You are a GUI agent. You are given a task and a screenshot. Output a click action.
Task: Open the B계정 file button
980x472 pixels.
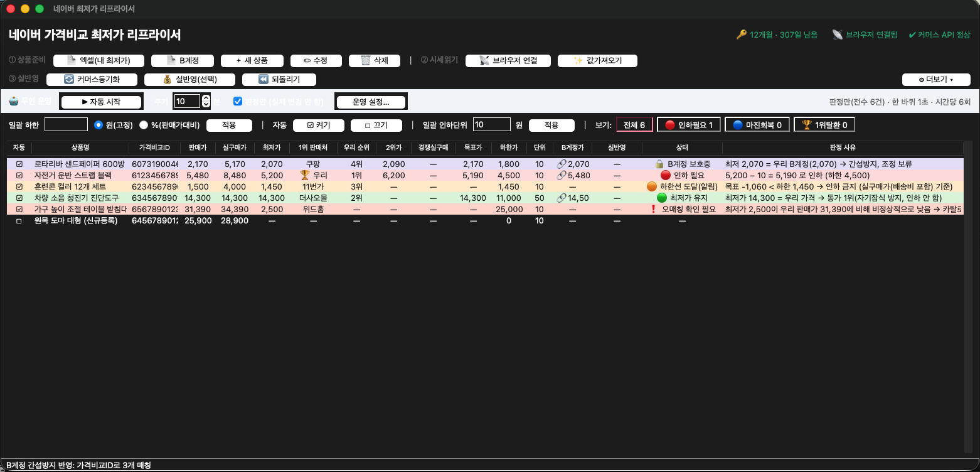[183, 61]
